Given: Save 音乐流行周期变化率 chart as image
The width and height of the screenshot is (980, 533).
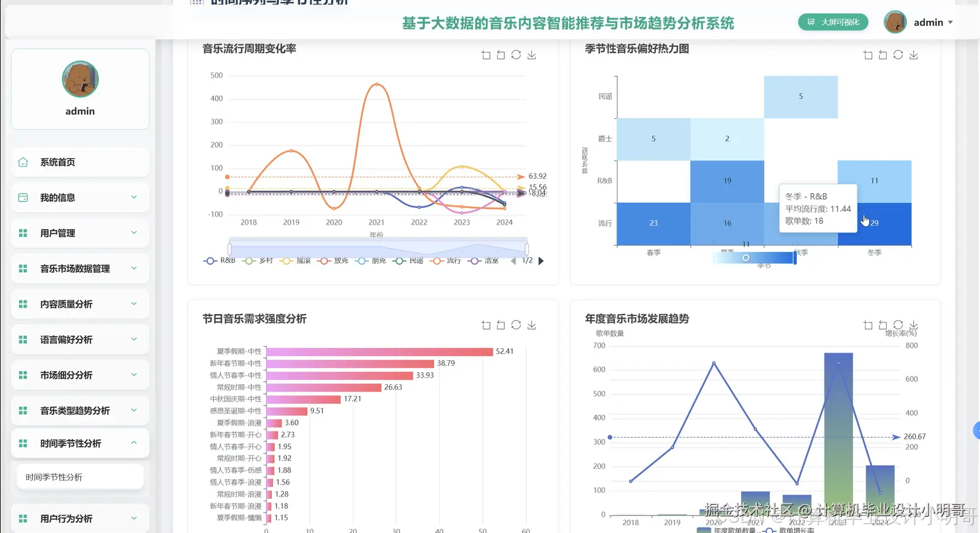Looking at the screenshot, I should coord(531,55).
